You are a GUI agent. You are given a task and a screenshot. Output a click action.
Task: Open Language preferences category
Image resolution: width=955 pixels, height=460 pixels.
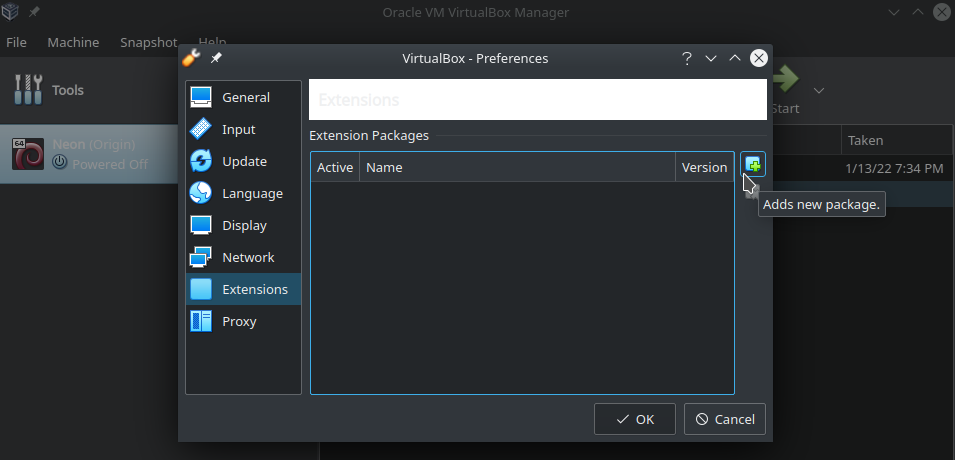point(243,193)
